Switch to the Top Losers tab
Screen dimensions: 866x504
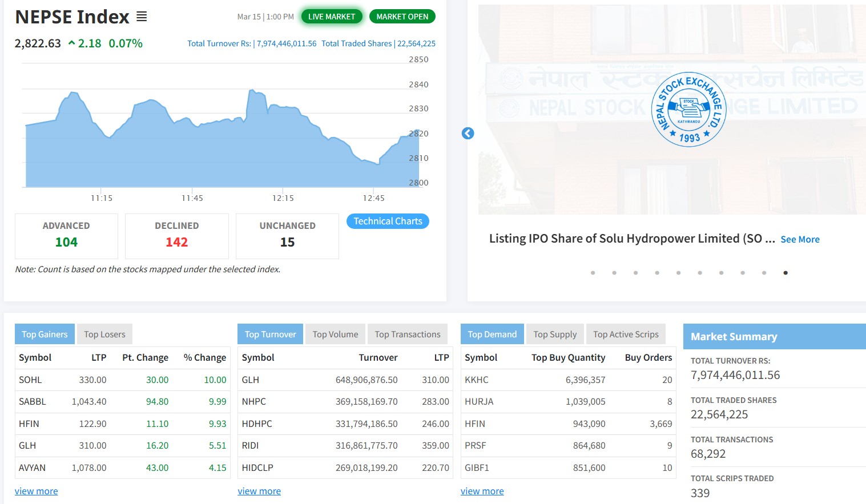point(104,334)
